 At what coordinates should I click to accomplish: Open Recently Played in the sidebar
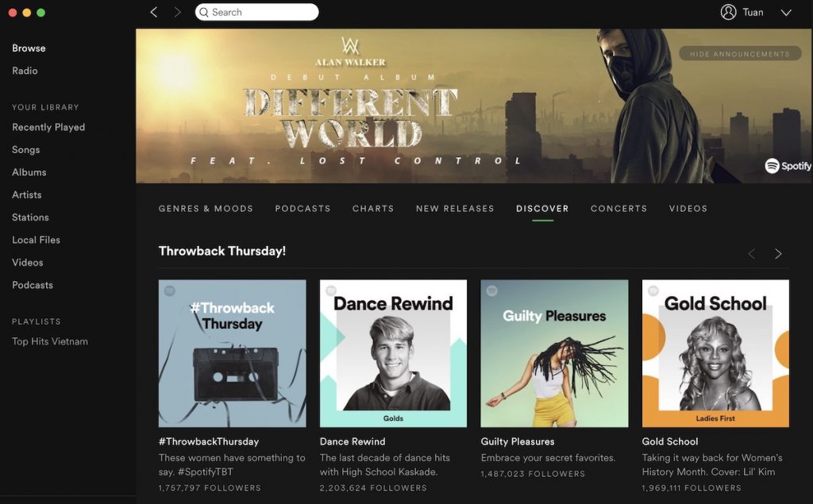[x=48, y=127]
